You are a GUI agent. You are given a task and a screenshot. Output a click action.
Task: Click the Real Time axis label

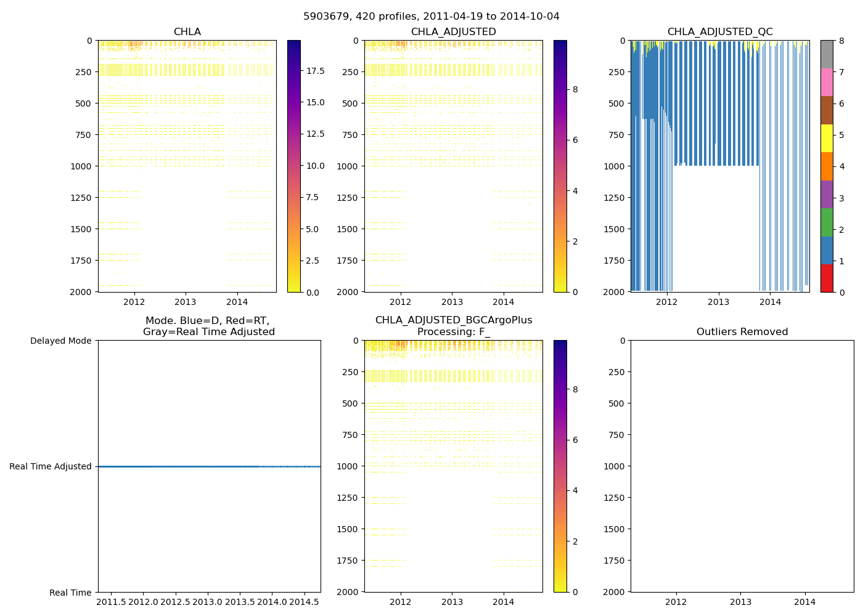click(70, 593)
